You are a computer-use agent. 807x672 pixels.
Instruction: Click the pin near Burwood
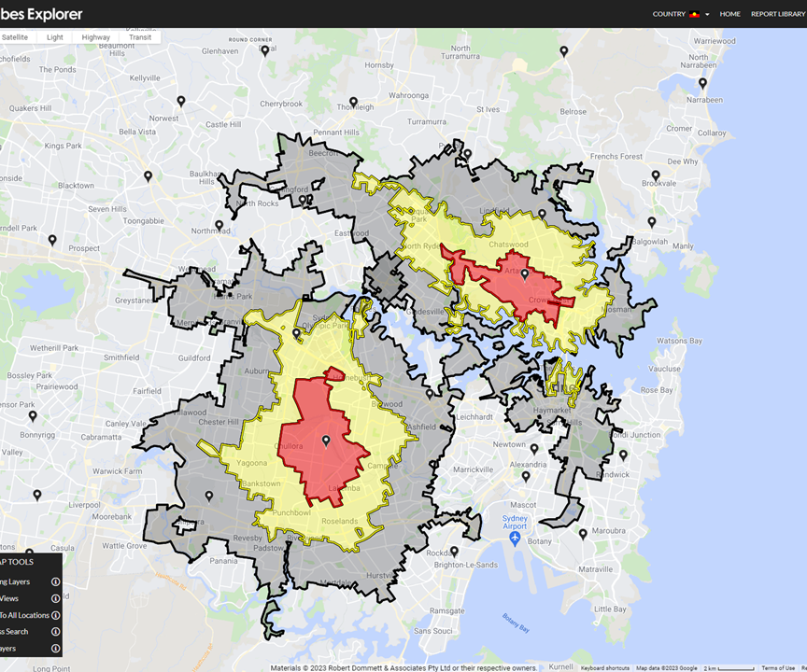[x=430, y=395]
